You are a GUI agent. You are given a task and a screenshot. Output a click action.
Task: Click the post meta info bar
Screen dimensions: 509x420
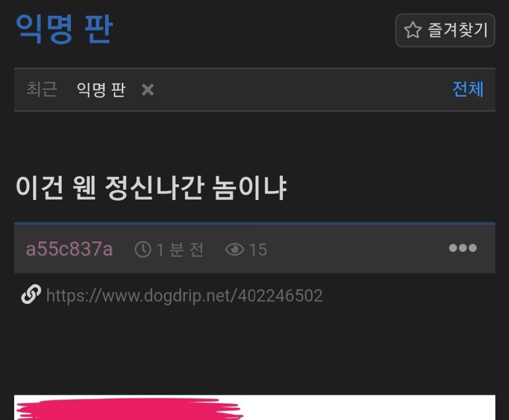(254, 249)
